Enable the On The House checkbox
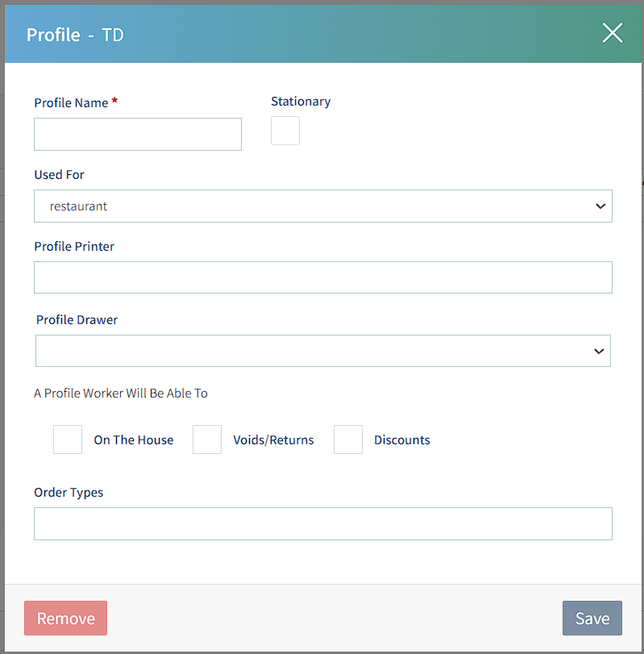 [68, 439]
